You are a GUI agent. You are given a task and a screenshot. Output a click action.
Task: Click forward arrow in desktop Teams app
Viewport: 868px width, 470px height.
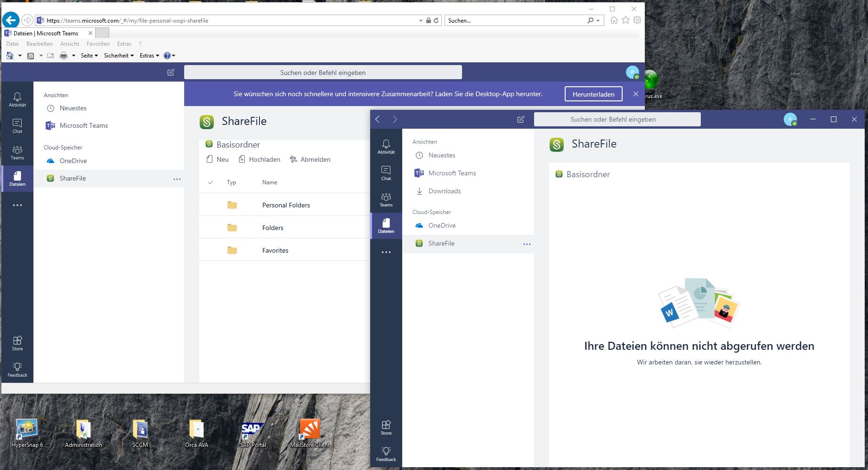point(395,119)
